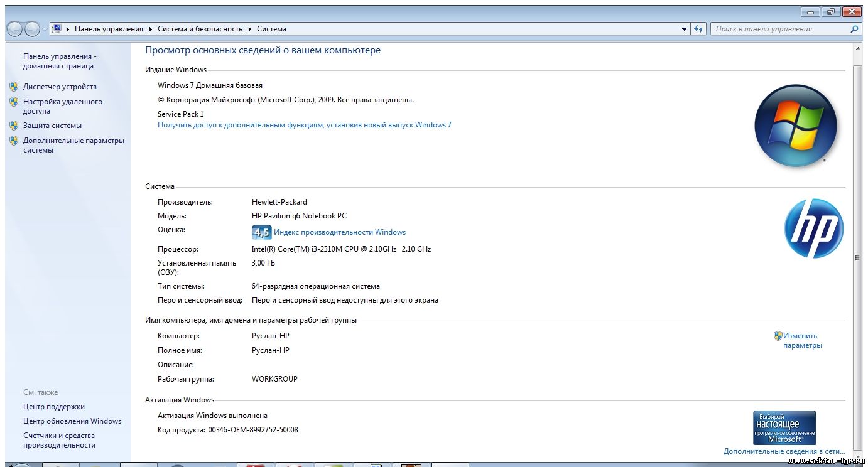This screenshot has width=868, height=467.
Task: Click genuine Microsoft software badge
Action: coord(784,427)
